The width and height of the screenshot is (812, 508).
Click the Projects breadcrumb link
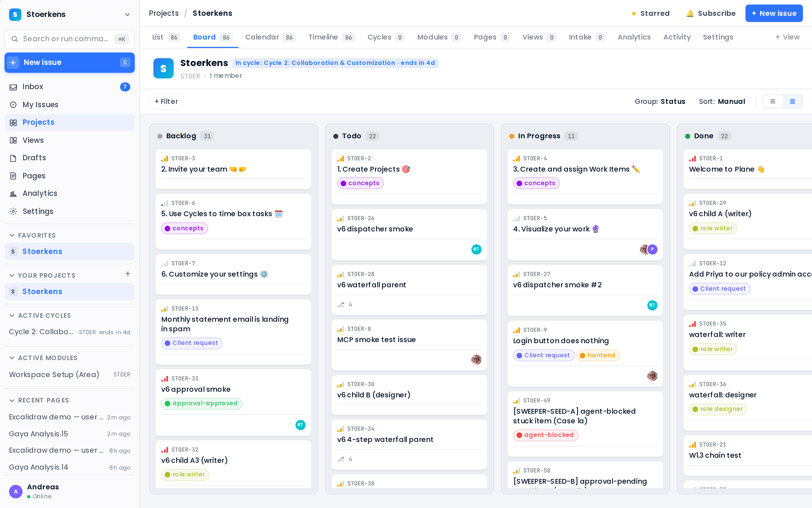[x=164, y=14]
